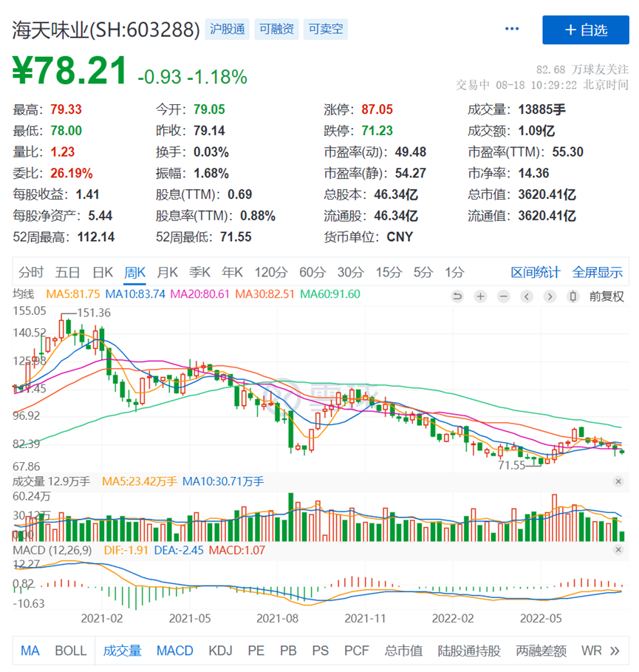Viewport: 639px width, 672px height.
Task: Add stock with the 自选 button
Action: tap(586, 30)
